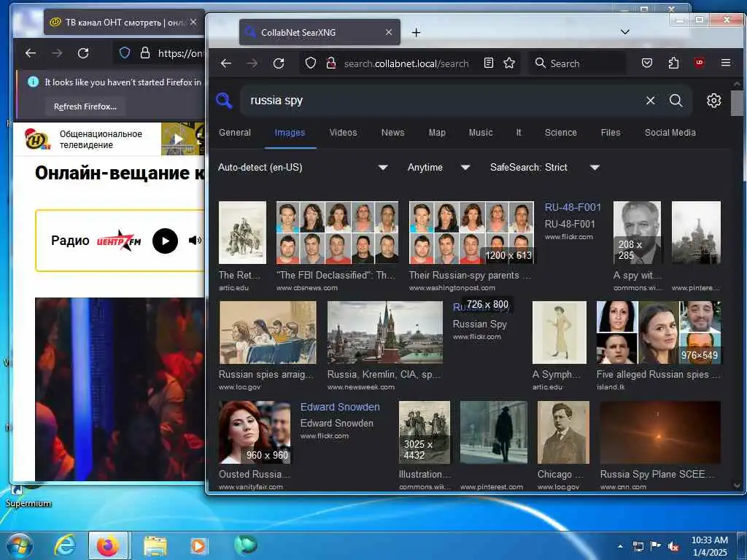Open 'Ousted Russia...' vanityfair thumbnail
The width and height of the screenshot is (747, 560).
pyautogui.click(x=255, y=432)
